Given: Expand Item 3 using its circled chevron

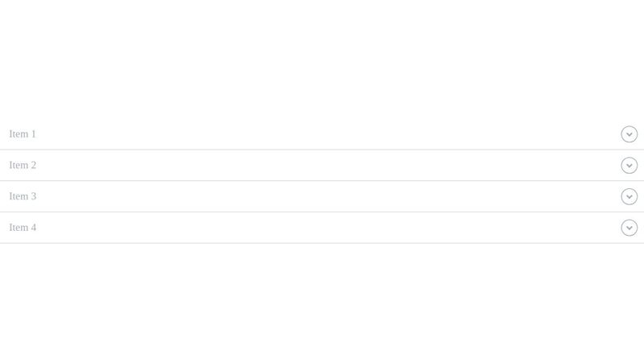Looking at the screenshot, I should coord(629,196).
